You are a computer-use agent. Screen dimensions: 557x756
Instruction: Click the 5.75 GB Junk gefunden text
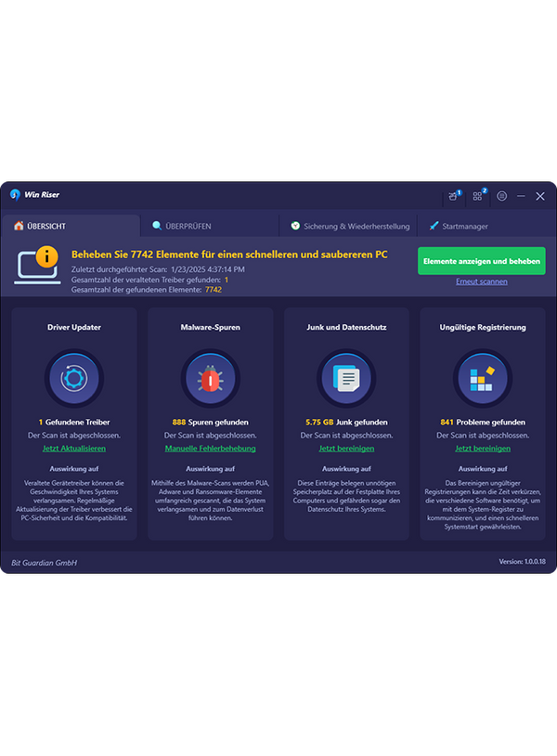tap(346, 422)
